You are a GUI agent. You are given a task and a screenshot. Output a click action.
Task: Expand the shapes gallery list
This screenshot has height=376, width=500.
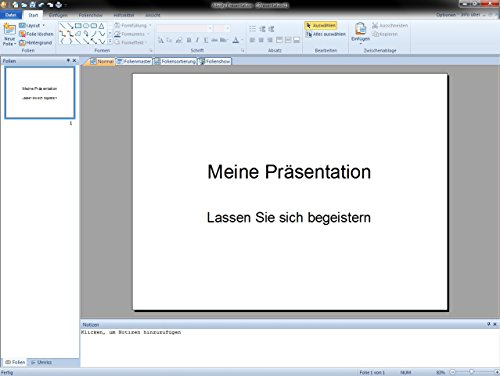pos(110,41)
